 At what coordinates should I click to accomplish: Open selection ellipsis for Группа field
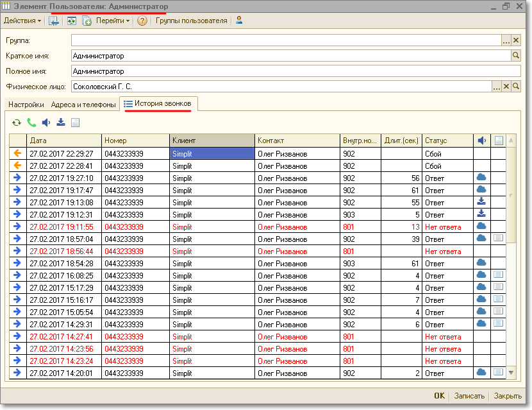pyautogui.click(x=506, y=40)
